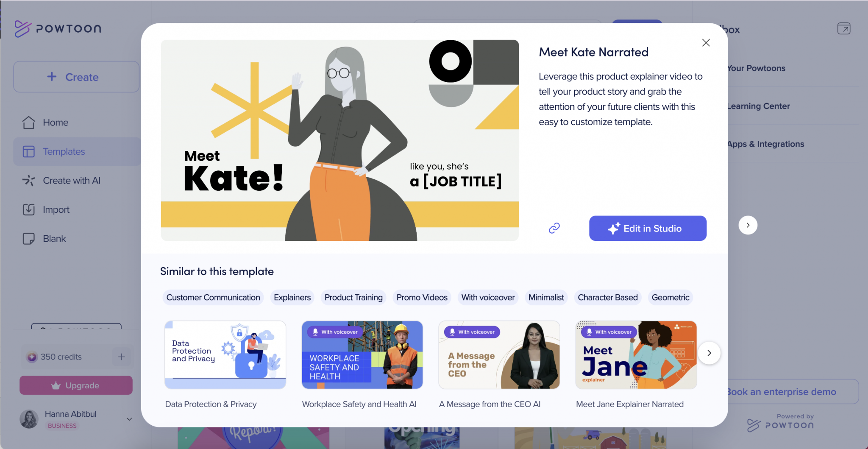Advance the carousel beside Edit in Studio
Image resolution: width=868 pixels, height=449 pixels.
(x=748, y=225)
